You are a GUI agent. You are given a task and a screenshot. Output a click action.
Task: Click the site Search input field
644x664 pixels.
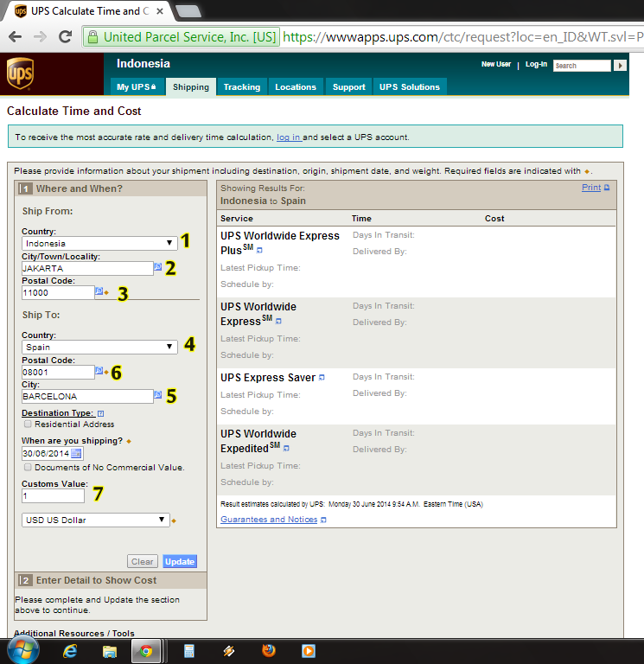(x=582, y=66)
